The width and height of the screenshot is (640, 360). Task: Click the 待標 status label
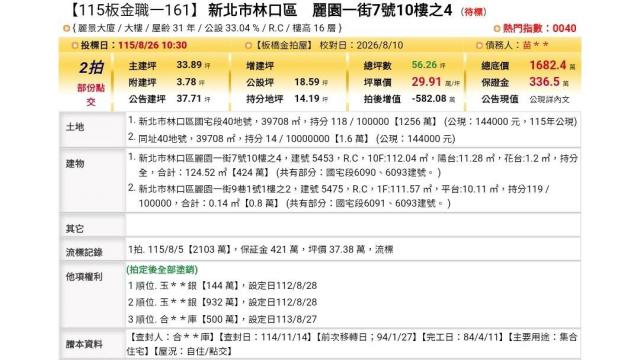tap(473, 12)
